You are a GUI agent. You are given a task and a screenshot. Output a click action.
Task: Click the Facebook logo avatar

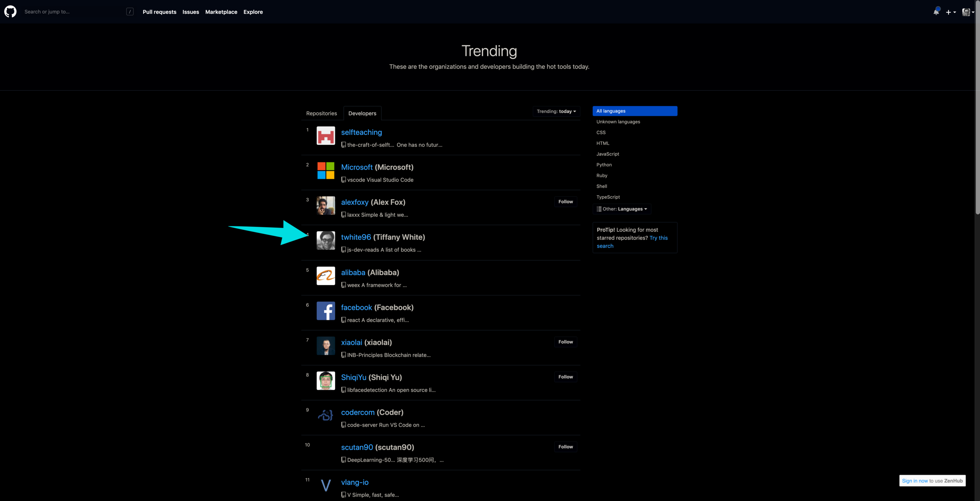(326, 311)
